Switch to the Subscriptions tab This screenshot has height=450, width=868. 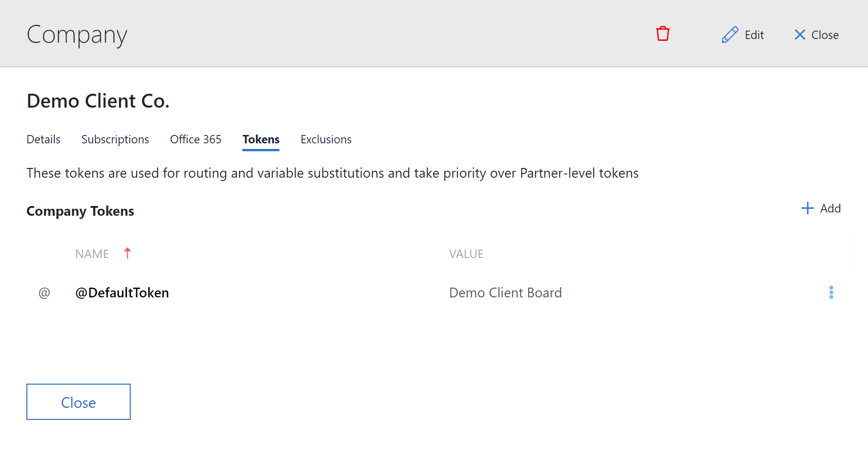[x=115, y=139]
